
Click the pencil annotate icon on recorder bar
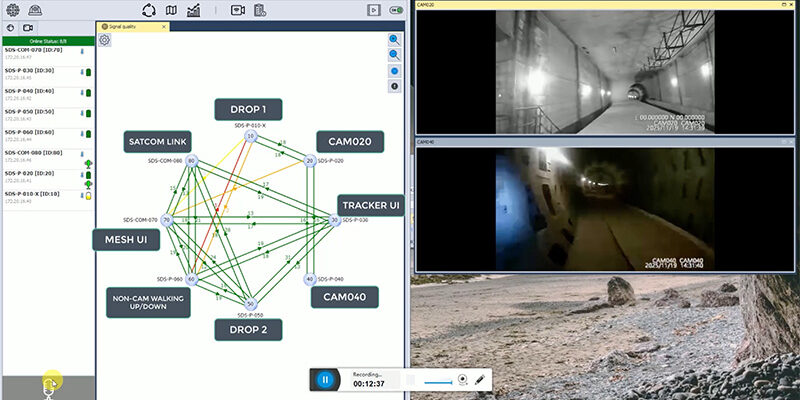[480, 380]
